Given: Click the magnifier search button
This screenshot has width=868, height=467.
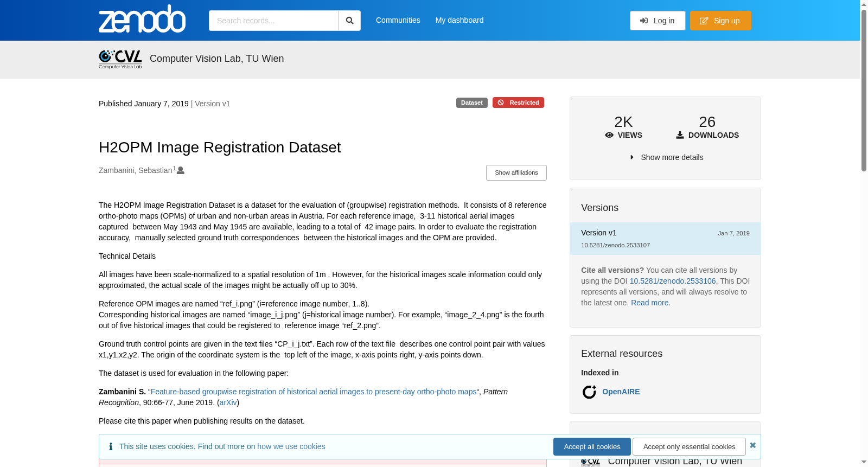Looking at the screenshot, I should (x=349, y=21).
